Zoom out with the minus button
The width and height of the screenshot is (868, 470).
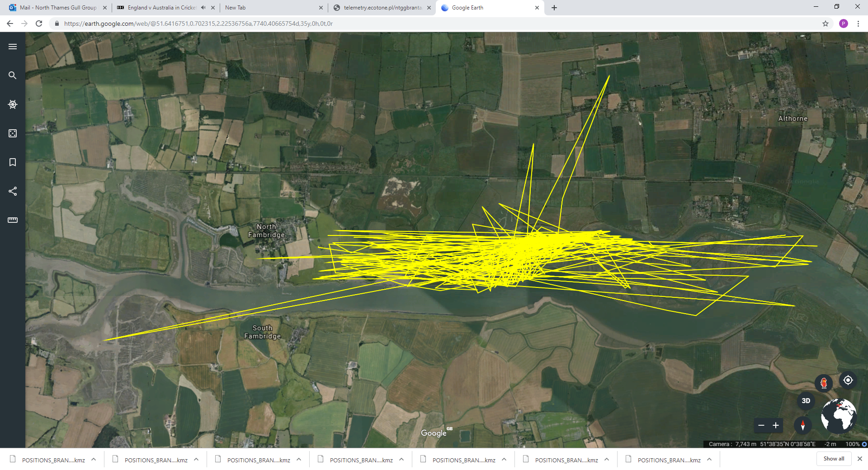[761, 425]
